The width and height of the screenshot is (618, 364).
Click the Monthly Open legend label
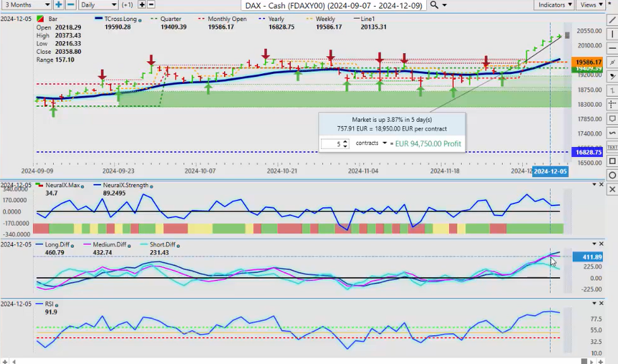click(x=227, y=19)
